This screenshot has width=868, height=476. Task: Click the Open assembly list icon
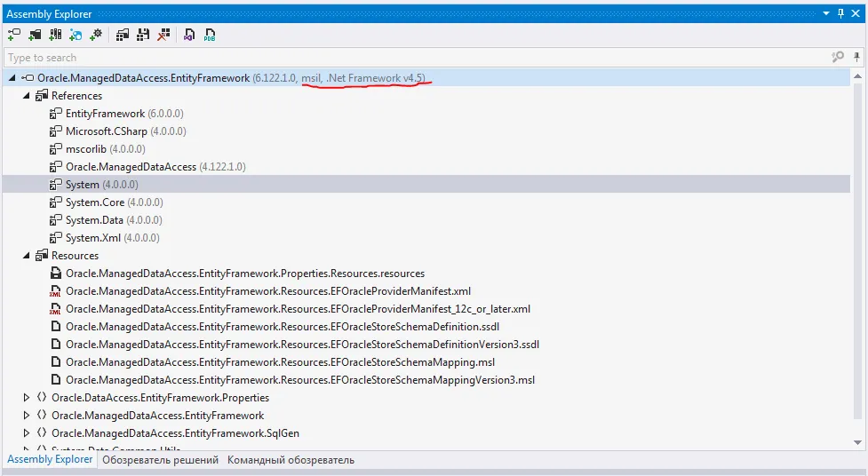point(123,35)
